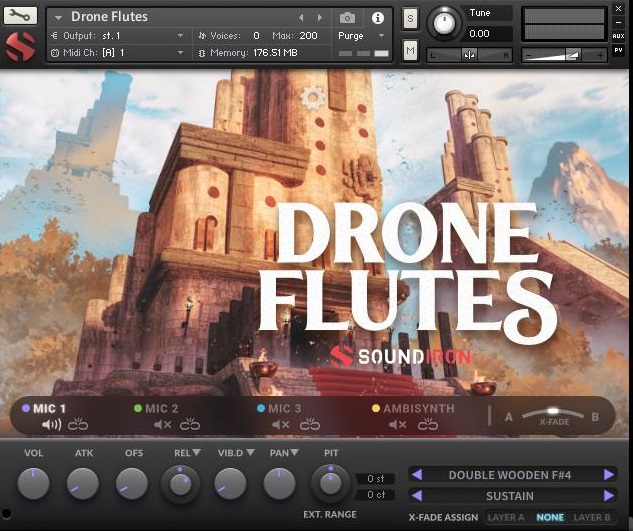Toggle the PV button
Image resolution: width=633 pixels, height=531 pixels.
click(x=618, y=50)
